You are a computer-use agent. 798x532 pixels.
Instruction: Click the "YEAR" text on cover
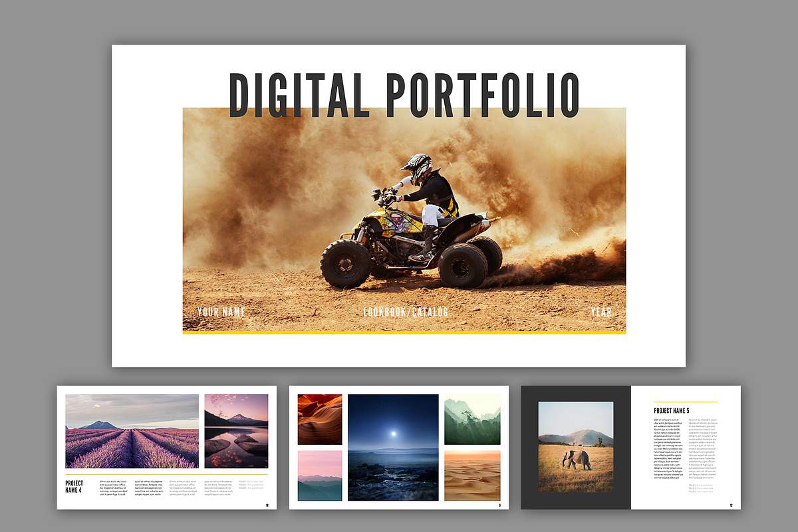tap(601, 313)
